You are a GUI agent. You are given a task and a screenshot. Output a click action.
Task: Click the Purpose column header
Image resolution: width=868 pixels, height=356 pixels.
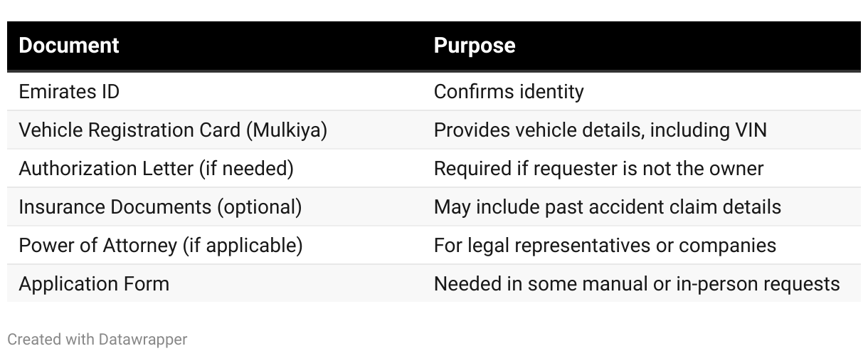click(x=475, y=46)
